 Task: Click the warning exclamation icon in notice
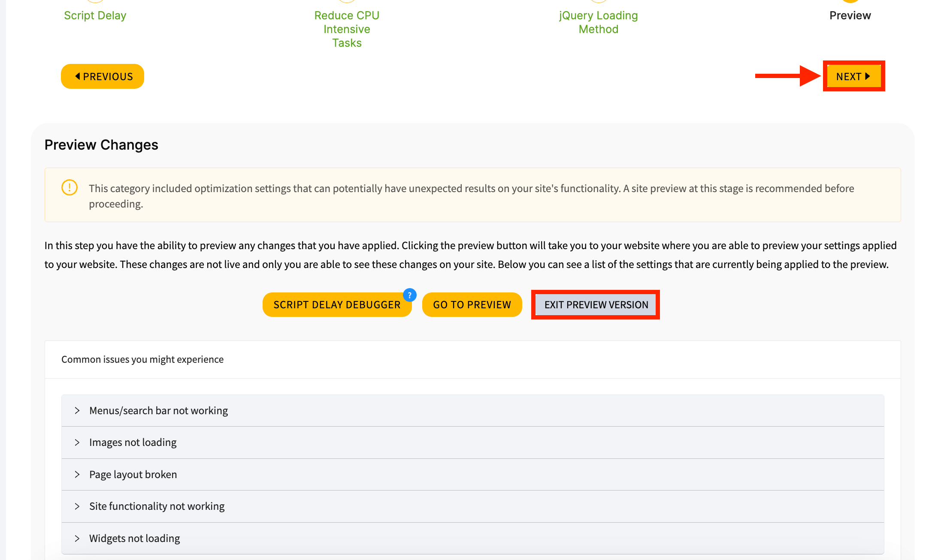point(70,187)
